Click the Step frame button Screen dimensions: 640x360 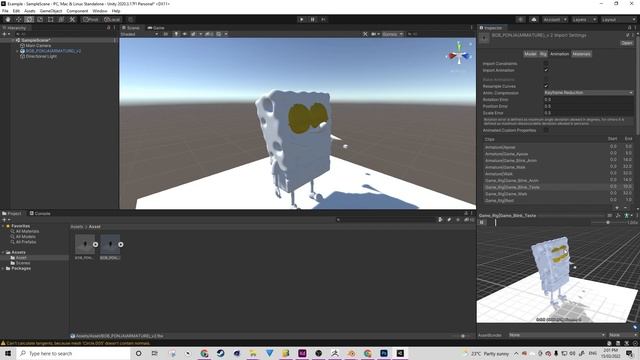click(x=323, y=19)
